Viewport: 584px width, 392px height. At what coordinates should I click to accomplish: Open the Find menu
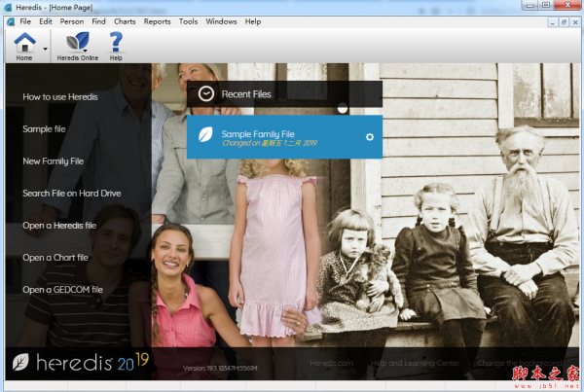(x=98, y=21)
